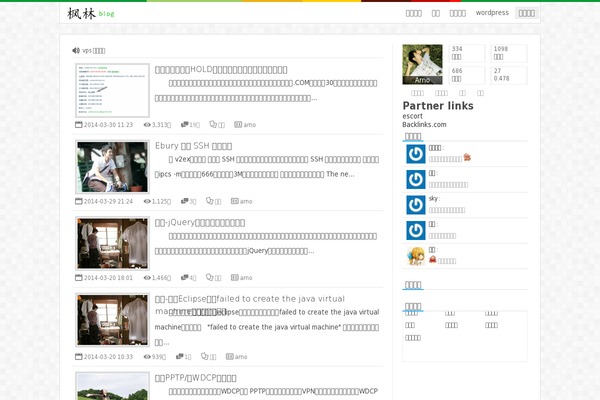Image resolution: width=600 pixels, height=400 pixels.
Task: Click the tag icon on the HOLD post
Action: pos(213,124)
